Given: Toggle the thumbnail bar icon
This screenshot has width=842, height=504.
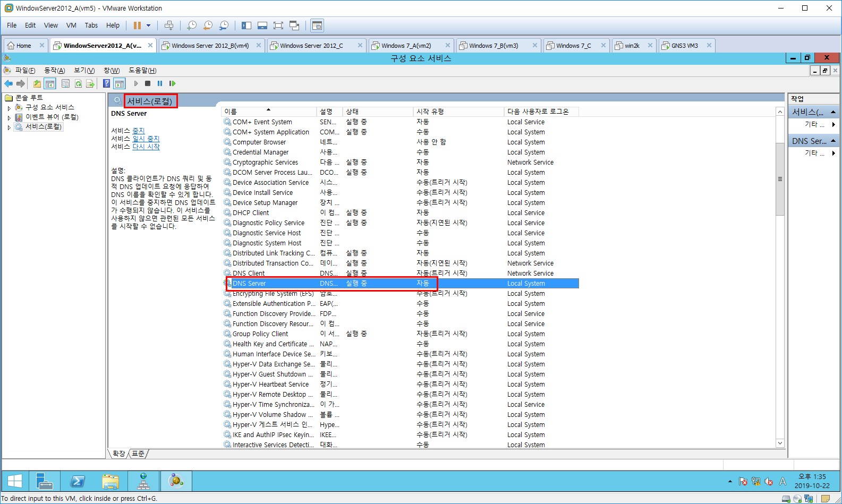Looking at the screenshot, I should [262, 25].
